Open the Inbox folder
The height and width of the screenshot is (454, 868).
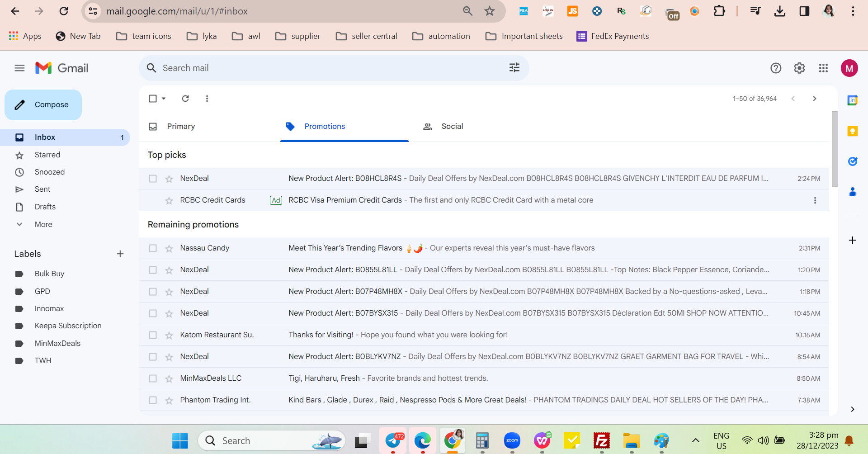pos(65,137)
